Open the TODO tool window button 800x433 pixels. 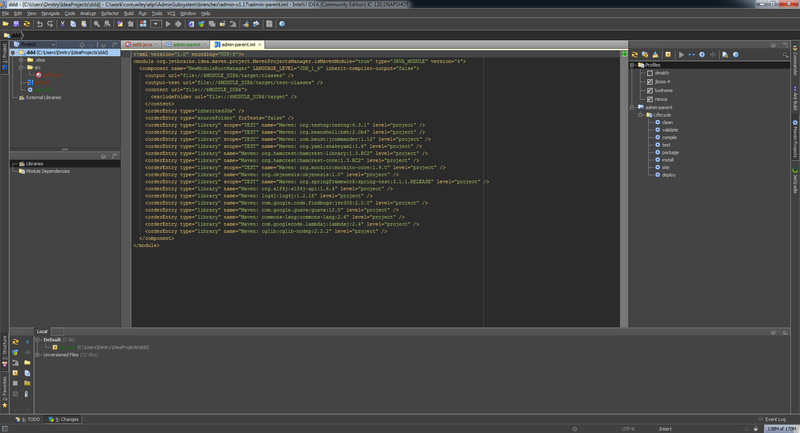point(28,419)
